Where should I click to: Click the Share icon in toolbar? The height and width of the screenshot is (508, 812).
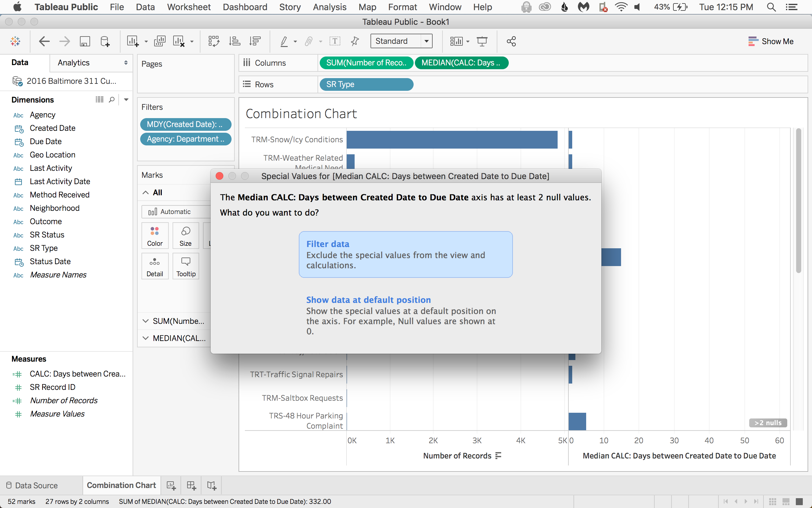[511, 41]
